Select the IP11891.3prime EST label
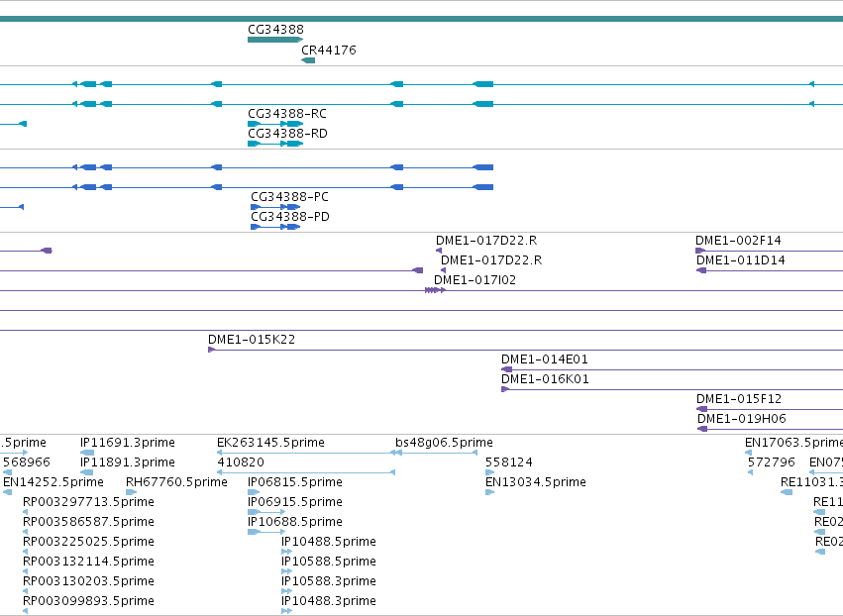 tap(128, 462)
